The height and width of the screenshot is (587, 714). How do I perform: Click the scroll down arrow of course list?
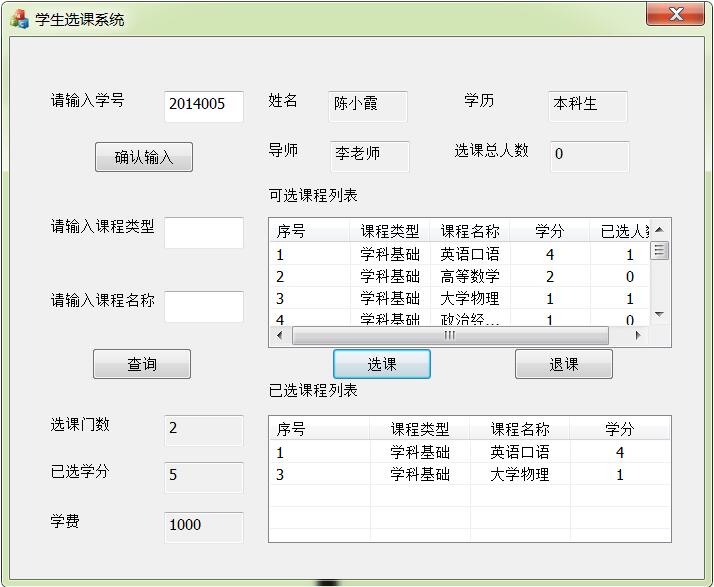pyautogui.click(x=659, y=314)
